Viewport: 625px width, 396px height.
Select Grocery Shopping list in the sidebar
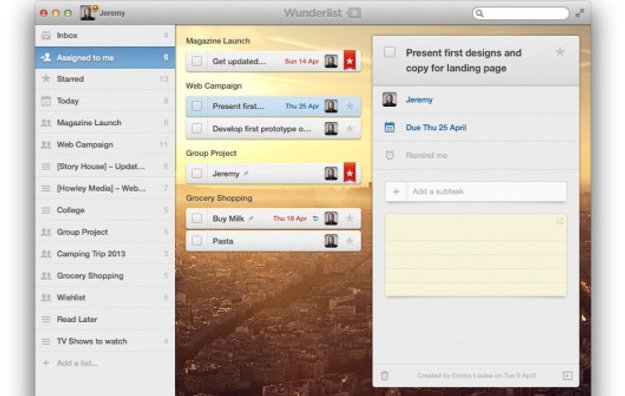click(x=105, y=276)
